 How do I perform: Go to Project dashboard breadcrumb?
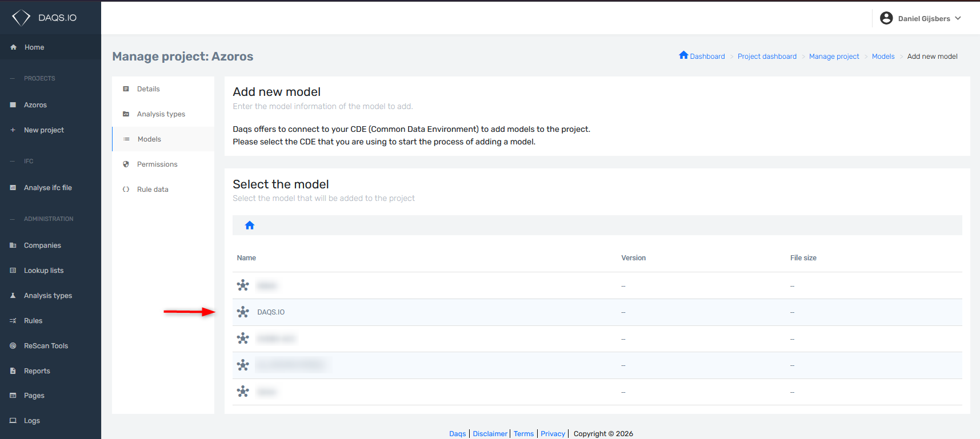767,57
